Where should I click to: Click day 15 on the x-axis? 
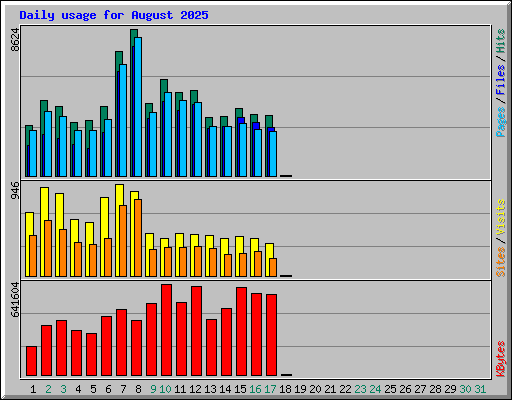[240, 389]
